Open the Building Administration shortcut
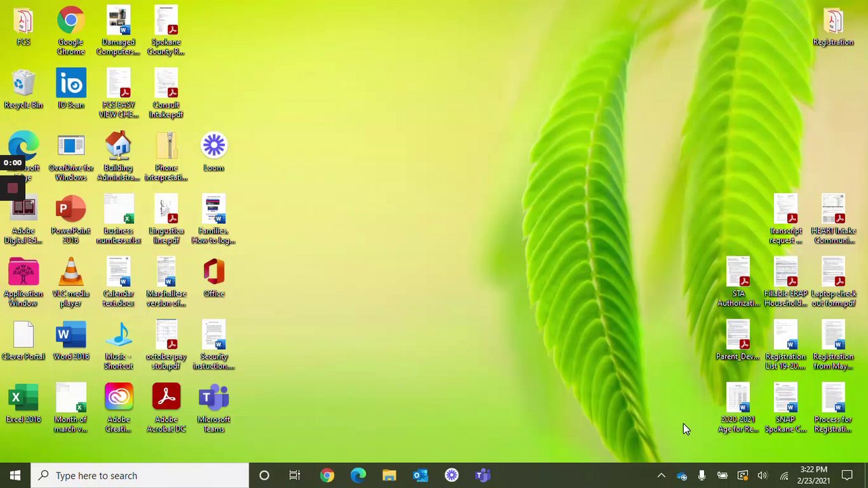The image size is (868, 488). [119, 157]
